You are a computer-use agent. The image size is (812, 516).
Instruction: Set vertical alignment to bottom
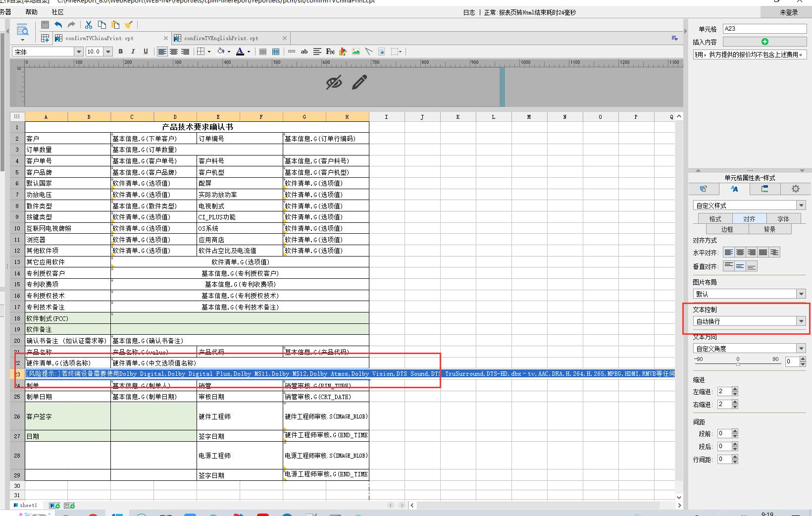click(752, 266)
